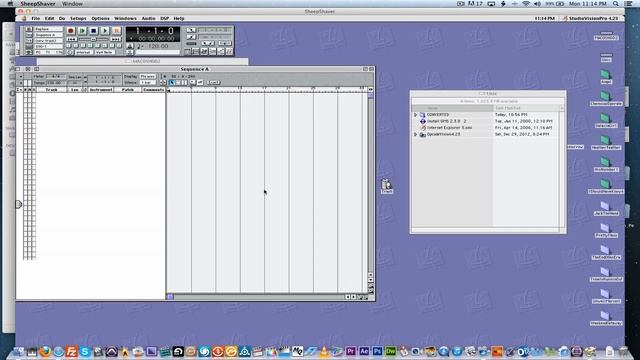Click the green Play button
This screenshot has height=360, width=640.
pos(82,31)
